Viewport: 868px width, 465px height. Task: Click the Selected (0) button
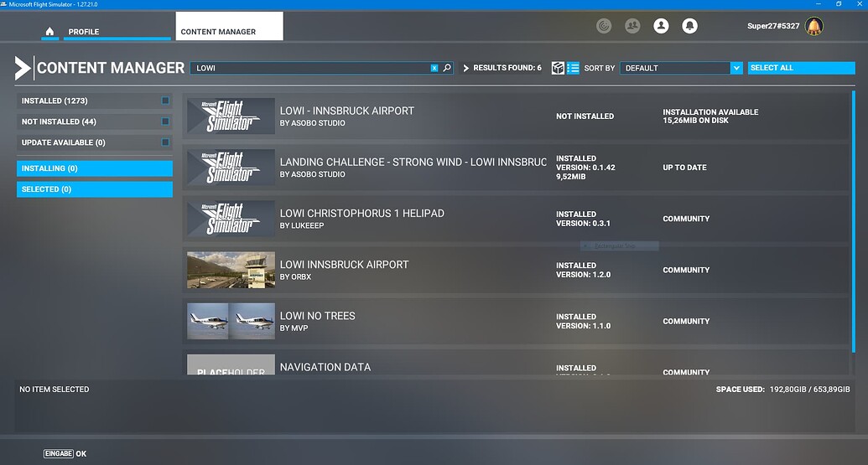pyautogui.click(x=95, y=189)
